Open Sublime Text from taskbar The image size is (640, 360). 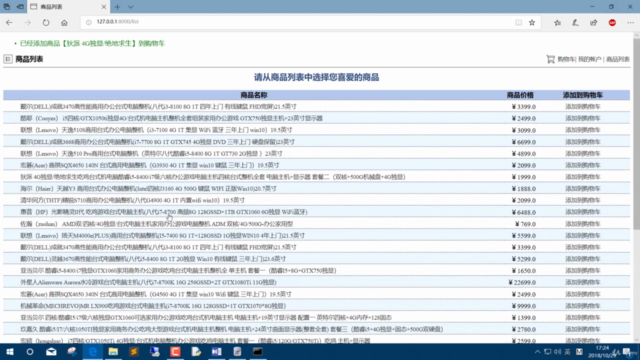coord(134,351)
